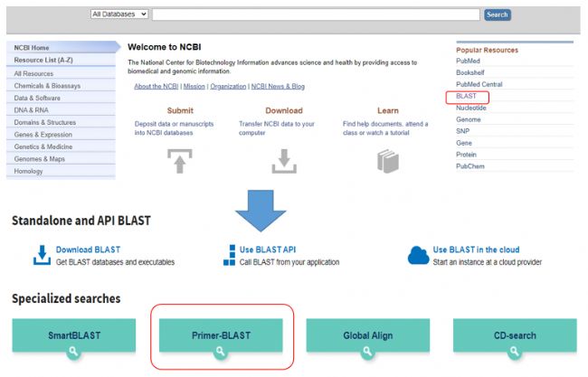Click Use BLAST in the cloud link

point(476,250)
